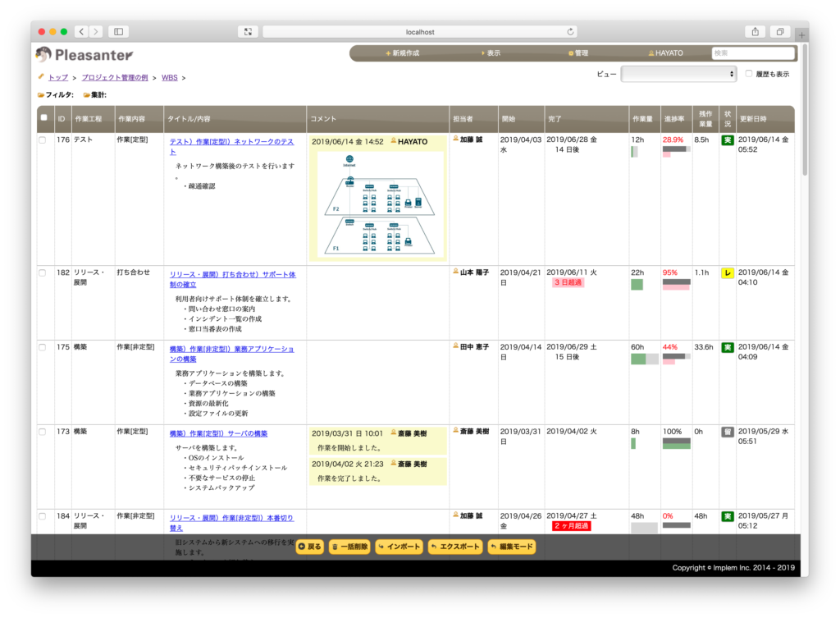The image size is (840, 618).
Task: Click the Safari reload icon
Action: point(570,32)
